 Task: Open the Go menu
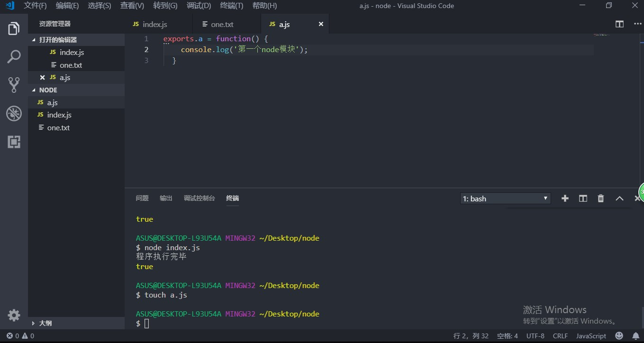coord(165,6)
